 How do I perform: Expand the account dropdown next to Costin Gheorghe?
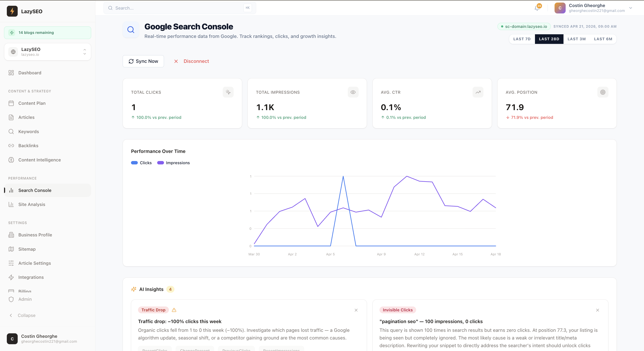pos(631,8)
